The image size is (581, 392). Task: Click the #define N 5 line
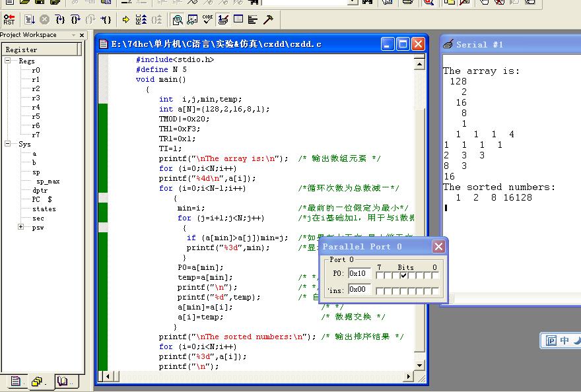[x=161, y=69]
